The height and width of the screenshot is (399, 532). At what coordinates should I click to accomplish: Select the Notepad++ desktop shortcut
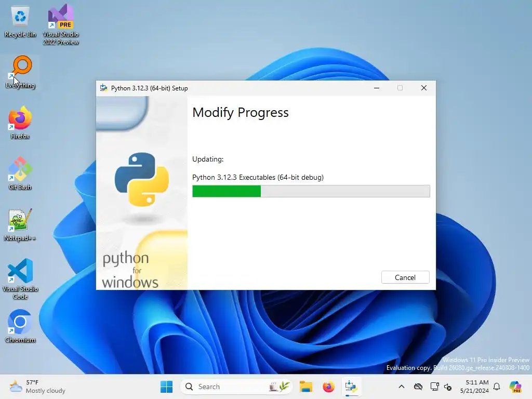(20, 224)
